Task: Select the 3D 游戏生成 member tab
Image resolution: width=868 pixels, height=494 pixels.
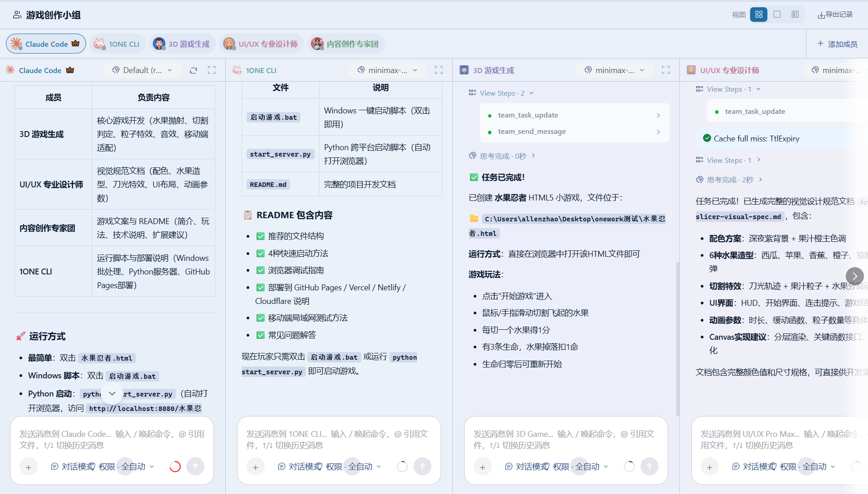Action: (x=182, y=44)
